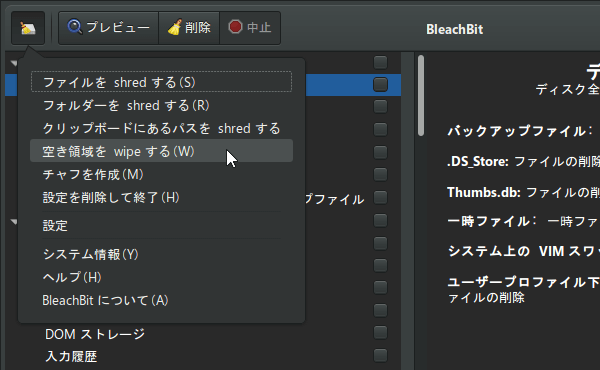Click the Thumbs.db: description line
600x370 pixels.
click(523, 192)
